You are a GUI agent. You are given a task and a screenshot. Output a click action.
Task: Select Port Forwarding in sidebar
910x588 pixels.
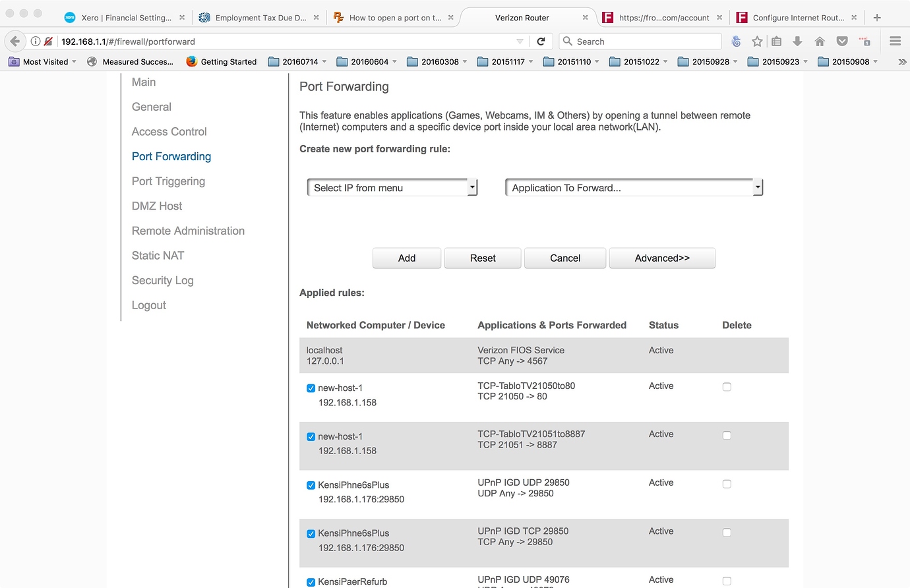point(171,156)
